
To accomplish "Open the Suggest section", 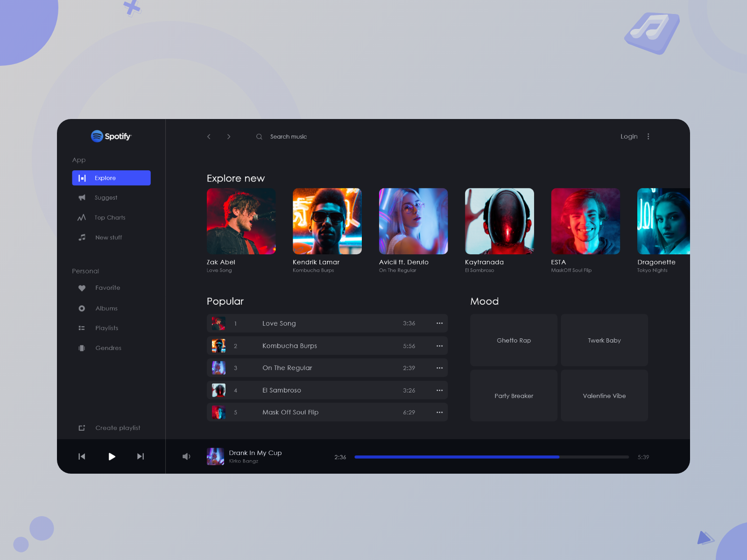I will pos(106,198).
